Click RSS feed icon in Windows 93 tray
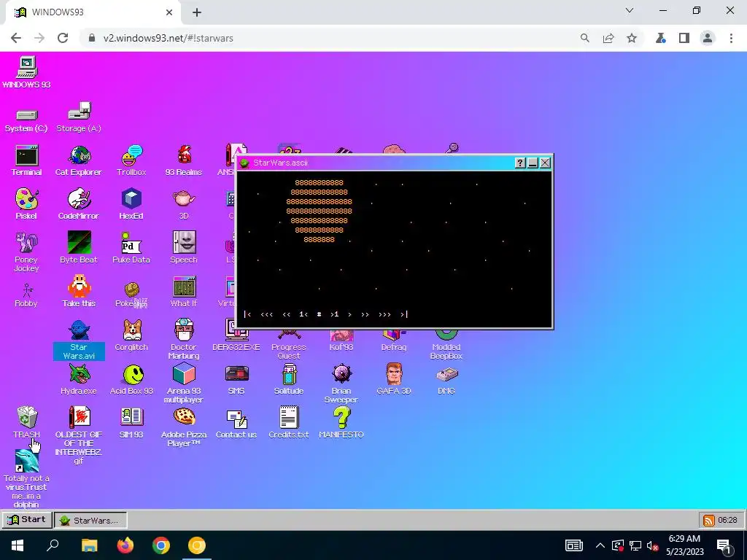The width and height of the screenshot is (747, 560). [x=709, y=520]
